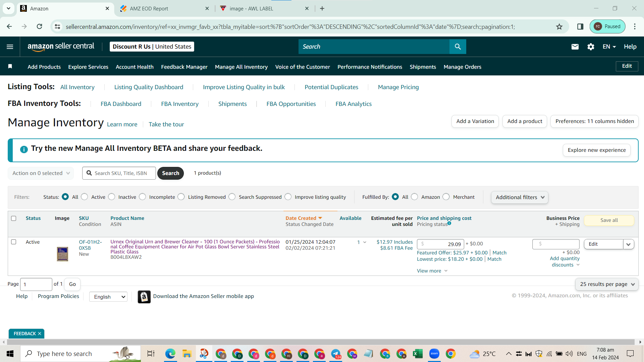Select the Incomplete status filter

pyautogui.click(x=143, y=197)
